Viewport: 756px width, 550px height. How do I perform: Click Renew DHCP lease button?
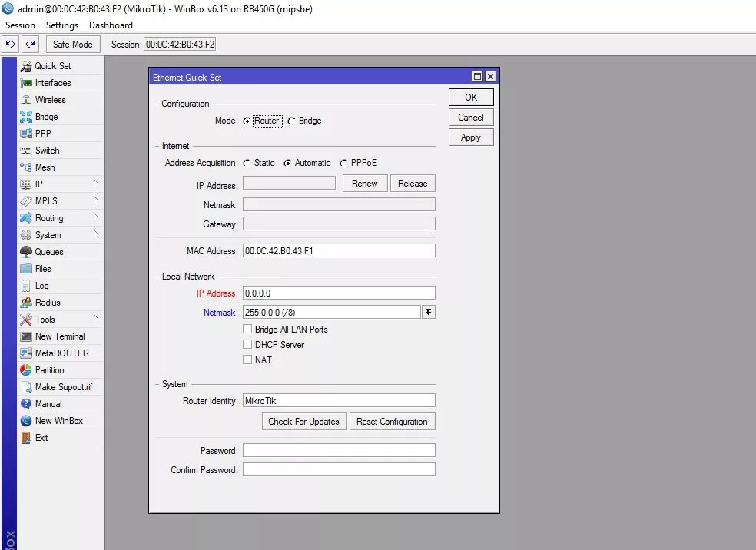tap(365, 184)
